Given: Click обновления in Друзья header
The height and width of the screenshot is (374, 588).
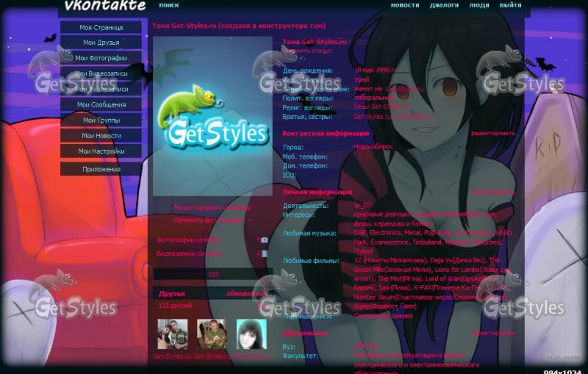Looking at the screenshot, I should coord(245,294).
